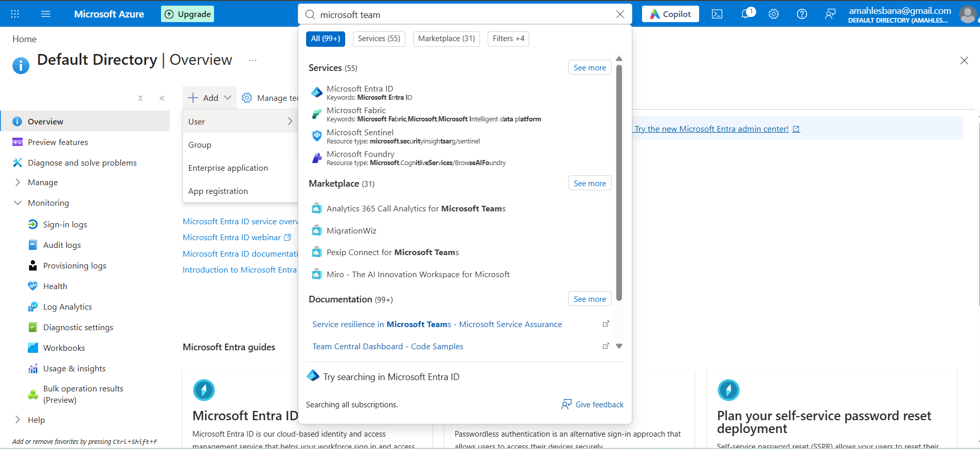This screenshot has width=980, height=449.
Task: Select the Services (55) filter tab
Action: pos(379,39)
